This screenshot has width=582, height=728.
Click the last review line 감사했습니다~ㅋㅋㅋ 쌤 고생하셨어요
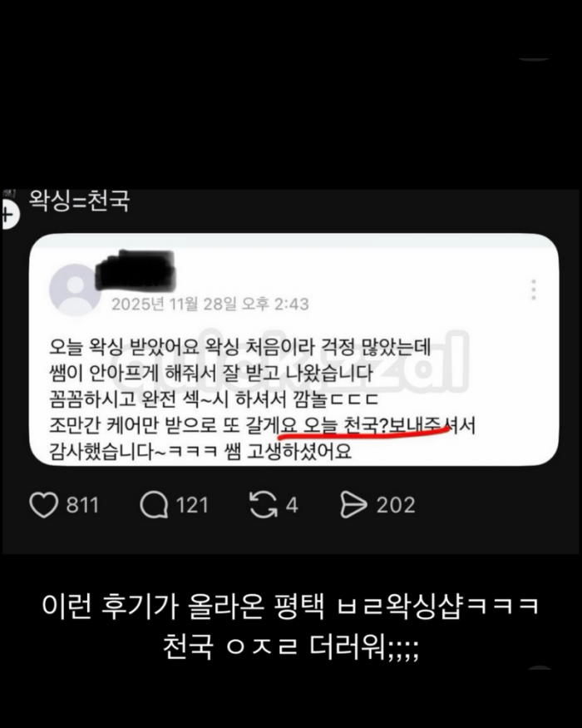pos(200,451)
